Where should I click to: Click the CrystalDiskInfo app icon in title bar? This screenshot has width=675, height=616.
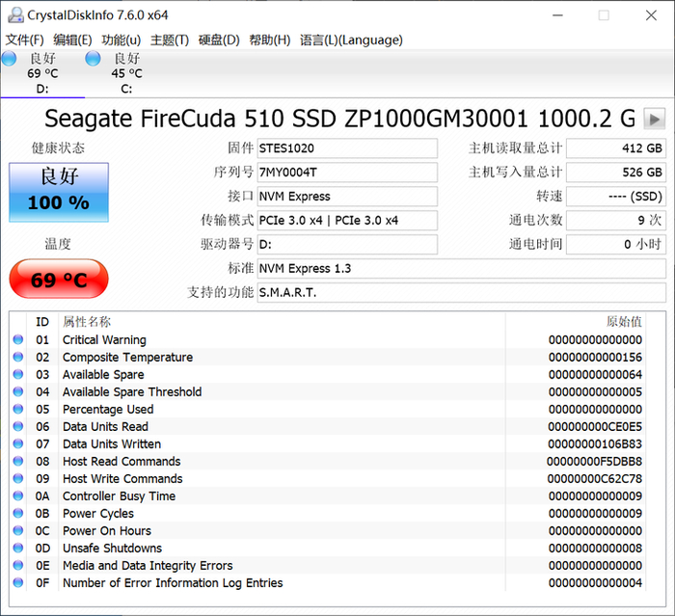click(x=15, y=15)
